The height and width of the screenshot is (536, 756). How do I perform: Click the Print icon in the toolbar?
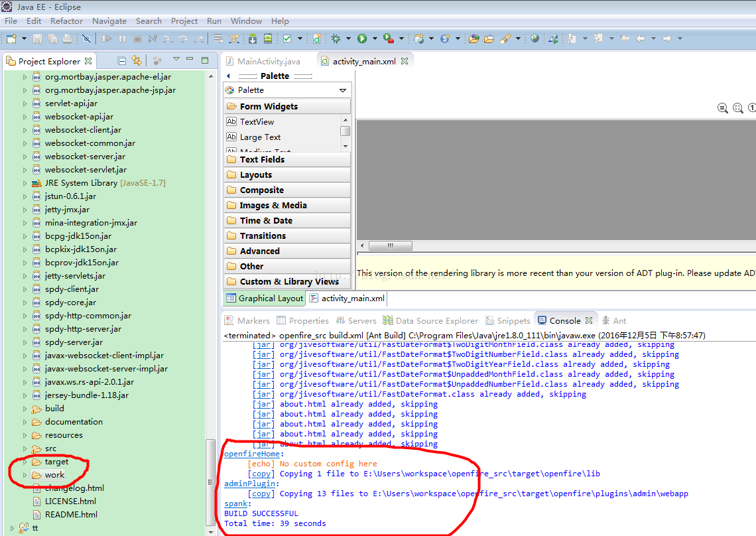point(67,38)
